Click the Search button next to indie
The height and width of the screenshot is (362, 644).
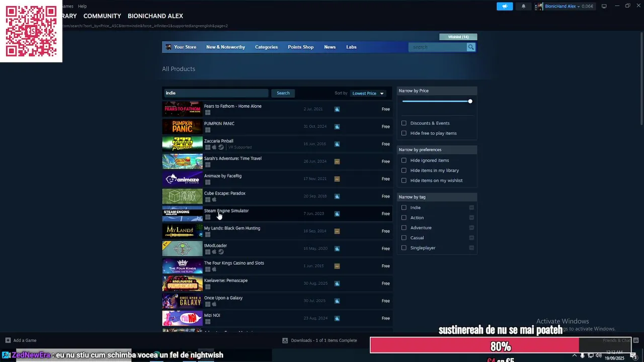pyautogui.click(x=283, y=93)
